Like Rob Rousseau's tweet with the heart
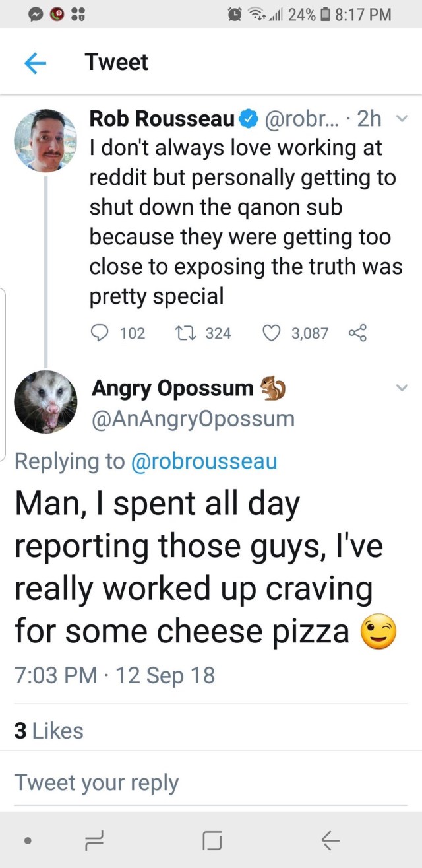The height and width of the screenshot is (868, 422). 271,333
